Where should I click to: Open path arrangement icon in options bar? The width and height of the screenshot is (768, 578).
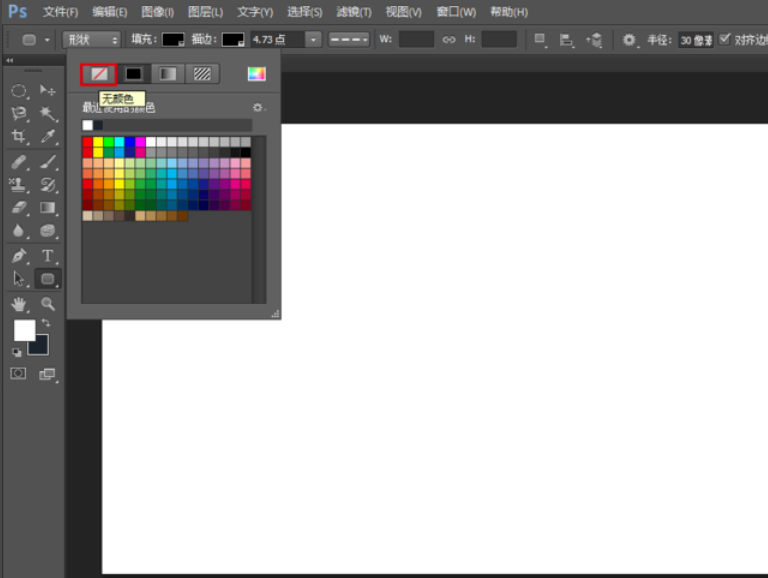594,40
